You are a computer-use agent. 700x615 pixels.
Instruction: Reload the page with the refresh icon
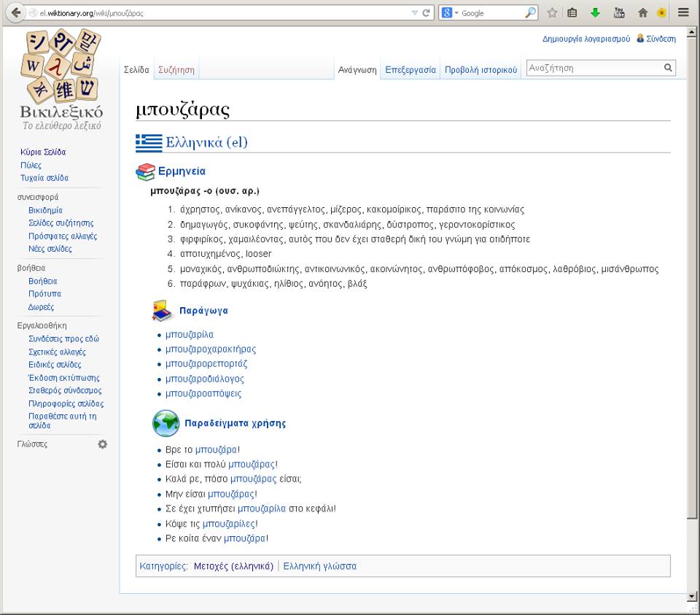click(x=427, y=13)
